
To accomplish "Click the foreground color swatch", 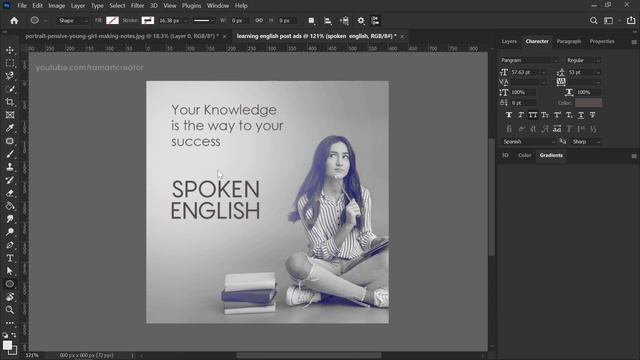I will click(7, 345).
